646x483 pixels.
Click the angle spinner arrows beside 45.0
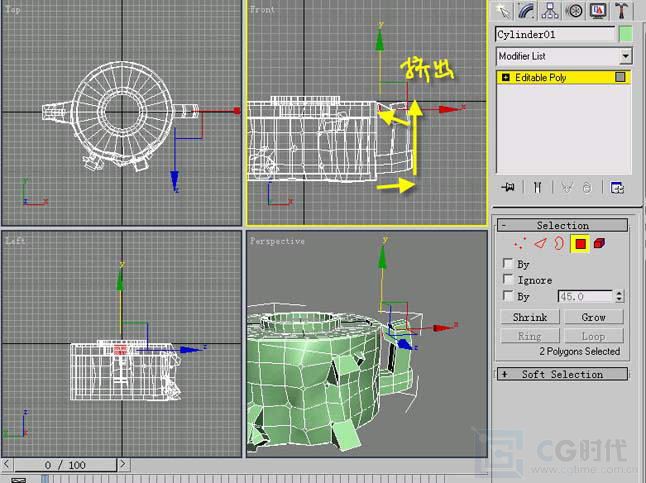619,296
